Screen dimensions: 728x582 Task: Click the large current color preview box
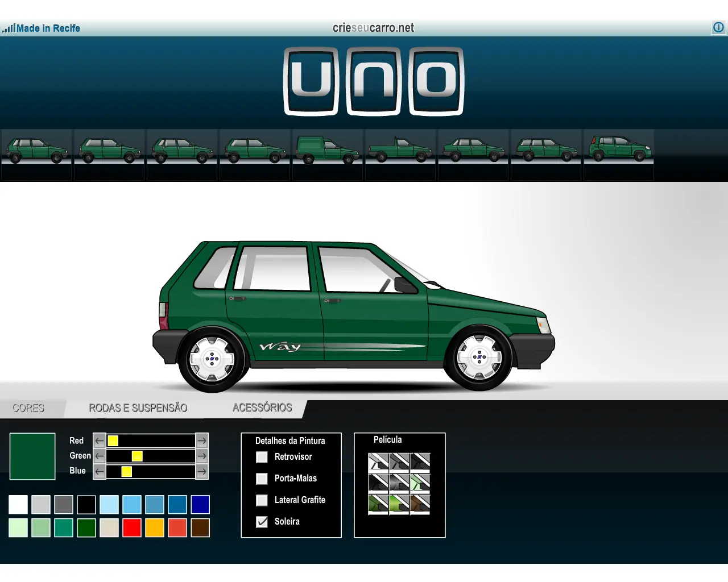point(32,456)
